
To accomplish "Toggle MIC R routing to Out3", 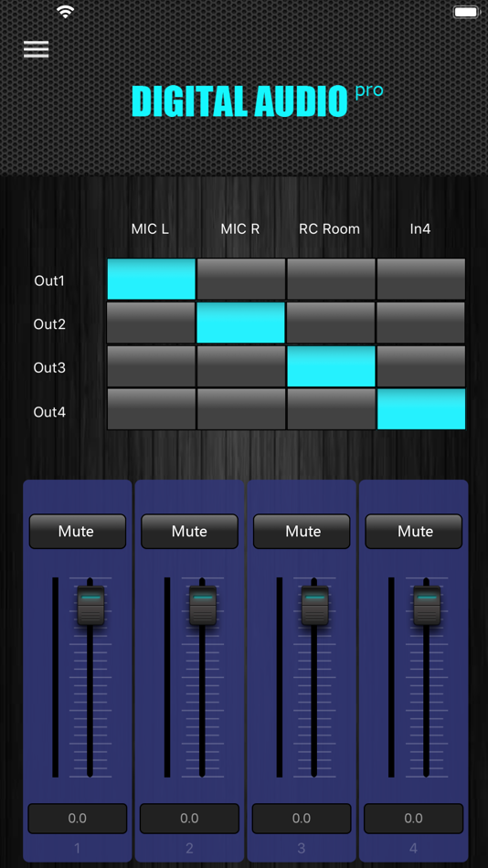I will (x=241, y=366).
